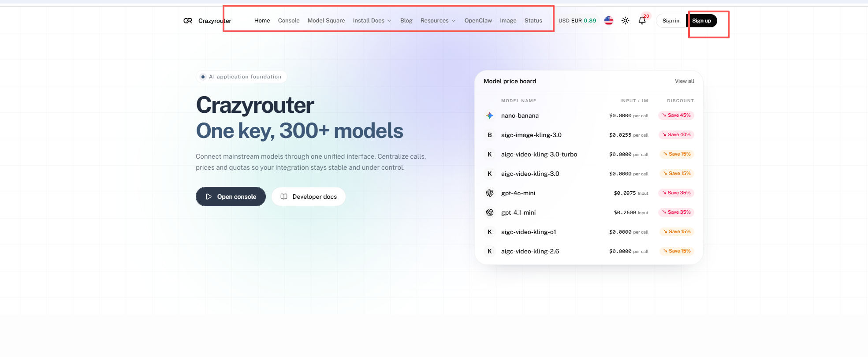Expand the Install Docs dropdown

[372, 21]
